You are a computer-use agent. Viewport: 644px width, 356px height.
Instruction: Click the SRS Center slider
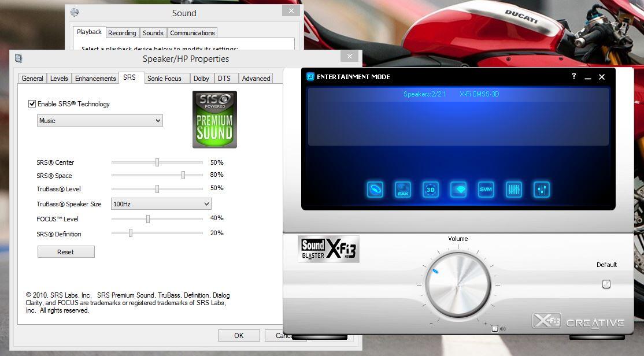(x=157, y=162)
